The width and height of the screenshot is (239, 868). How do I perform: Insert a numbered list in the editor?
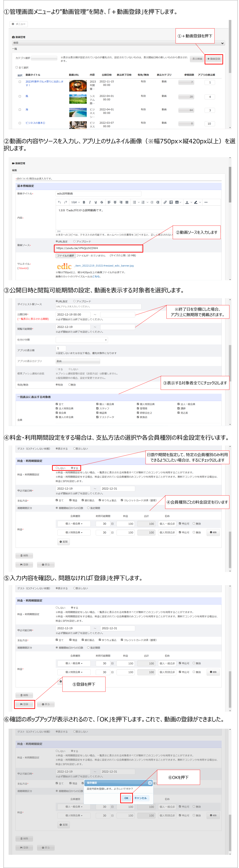click(x=143, y=202)
